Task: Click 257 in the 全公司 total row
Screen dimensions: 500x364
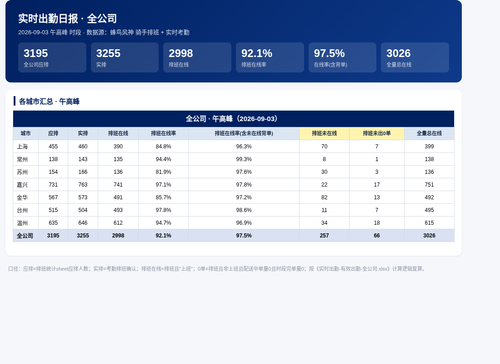Action: (324, 236)
